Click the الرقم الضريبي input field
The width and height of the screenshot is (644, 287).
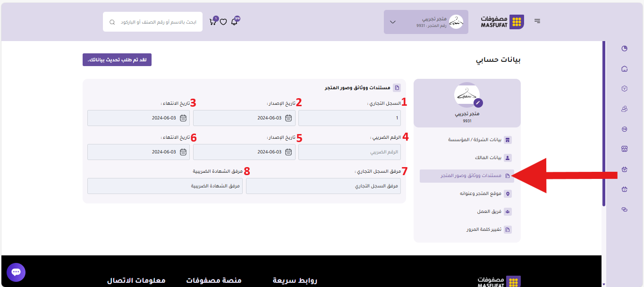click(349, 152)
